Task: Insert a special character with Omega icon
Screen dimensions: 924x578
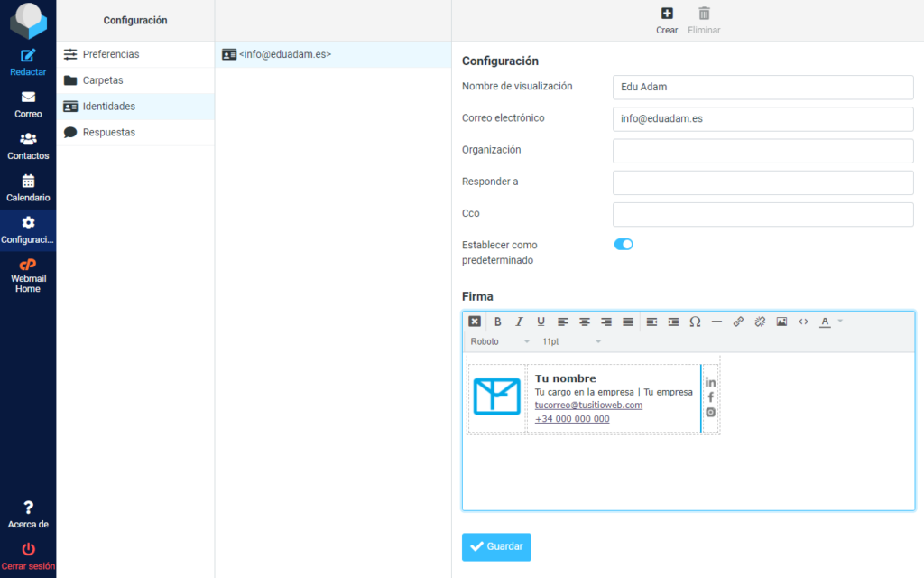Action: coord(695,322)
